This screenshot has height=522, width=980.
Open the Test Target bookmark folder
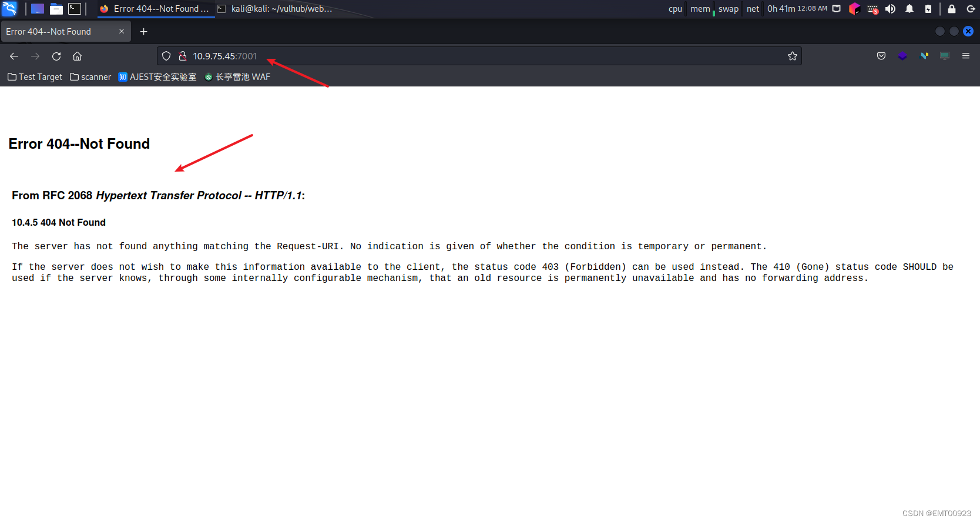35,77
